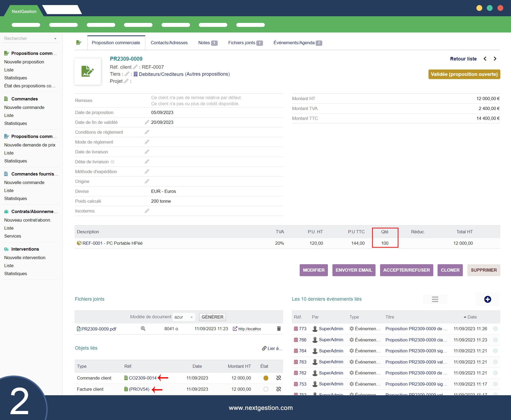This screenshot has width=511, height=420.
Task: Switch to the Contacts/Adresses tab
Action: pos(169,43)
